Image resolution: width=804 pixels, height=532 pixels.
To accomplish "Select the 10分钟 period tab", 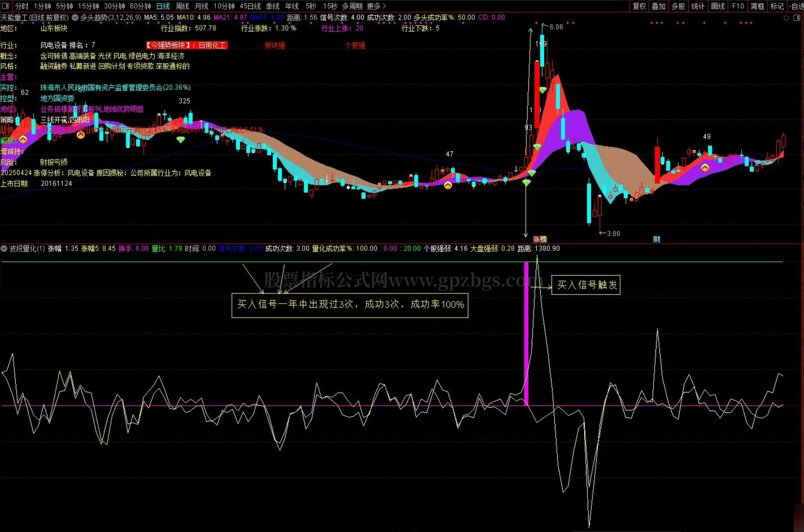I will coord(224,6).
